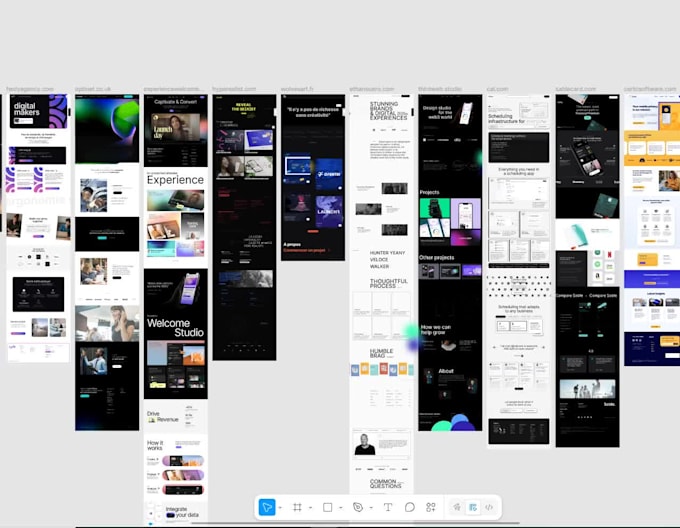This screenshot has height=528, width=680.
Task: Select 'How we can help grow' text
Action: coord(436,329)
